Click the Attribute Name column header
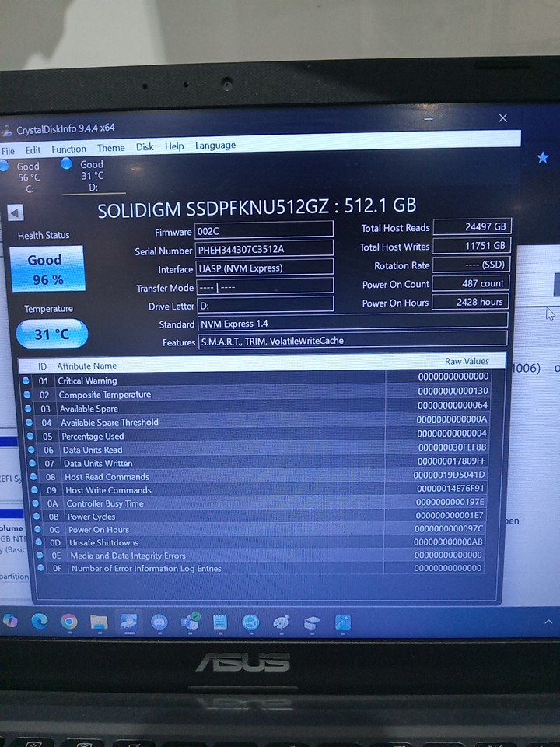 pos(86,366)
